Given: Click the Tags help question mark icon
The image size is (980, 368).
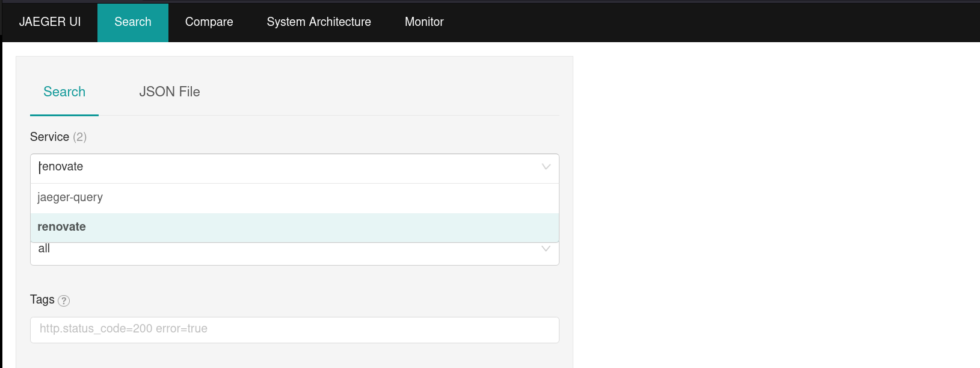Looking at the screenshot, I should (x=64, y=301).
